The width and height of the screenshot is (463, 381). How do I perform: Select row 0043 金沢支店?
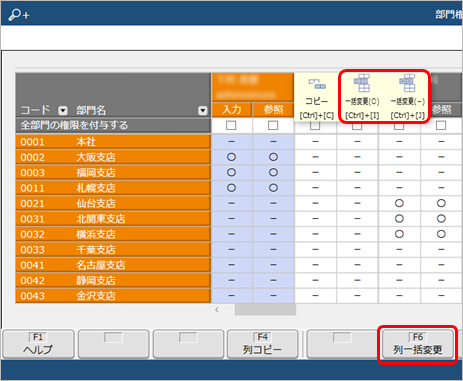point(113,296)
